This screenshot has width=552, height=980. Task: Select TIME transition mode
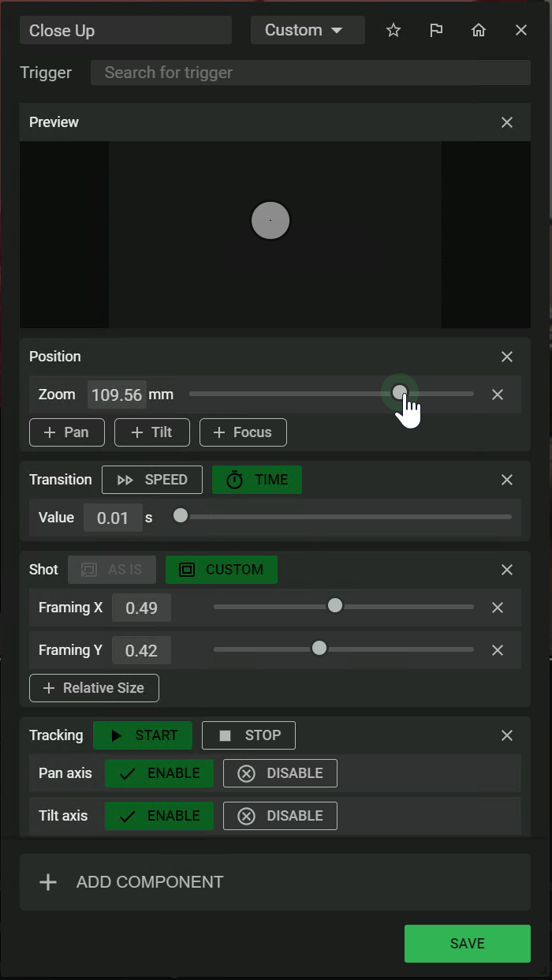tap(257, 480)
